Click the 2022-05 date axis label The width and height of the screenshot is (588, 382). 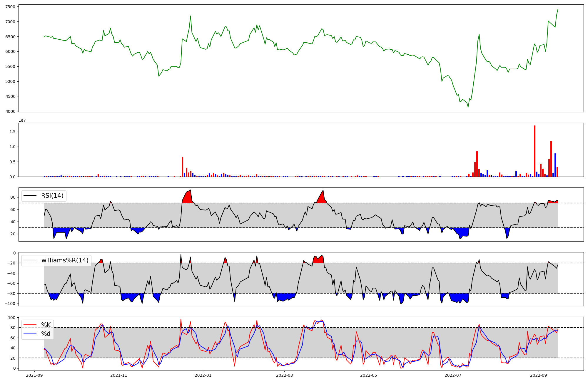(369, 375)
